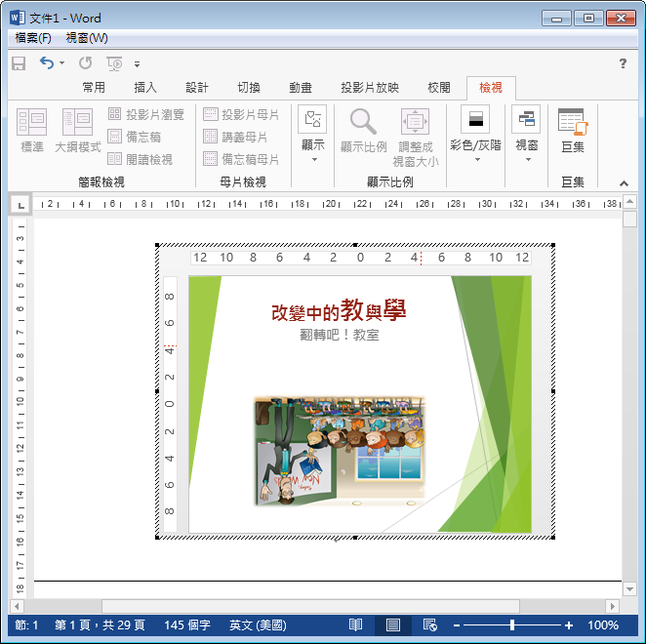Click the tab stop selector on ruler corner
The height and width of the screenshot is (644, 646).
(x=20, y=204)
